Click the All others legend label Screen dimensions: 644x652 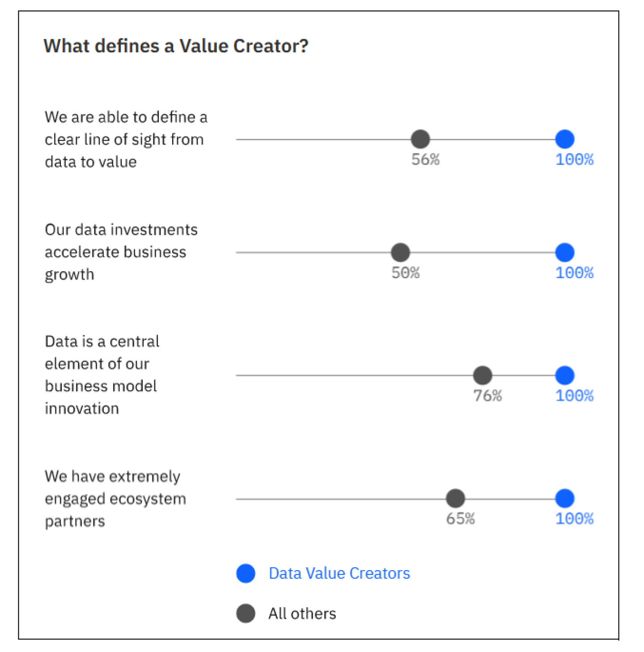pos(302,614)
